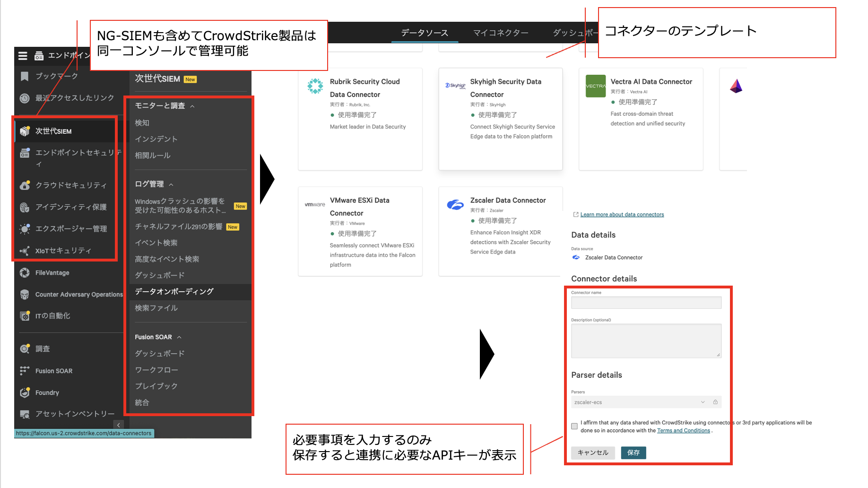Click the Fusion SOAR sidebar icon
The image size is (868, 488).
(x=25, y=371)
